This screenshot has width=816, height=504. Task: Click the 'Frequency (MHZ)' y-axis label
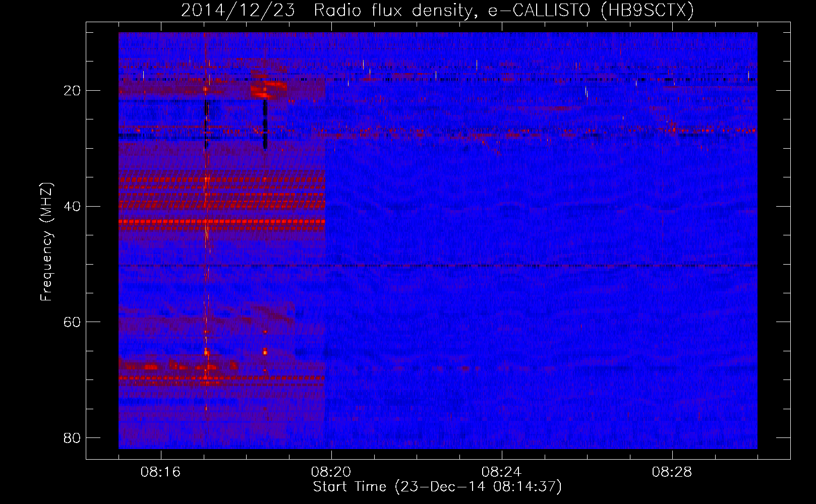click(x=46, y=242)
